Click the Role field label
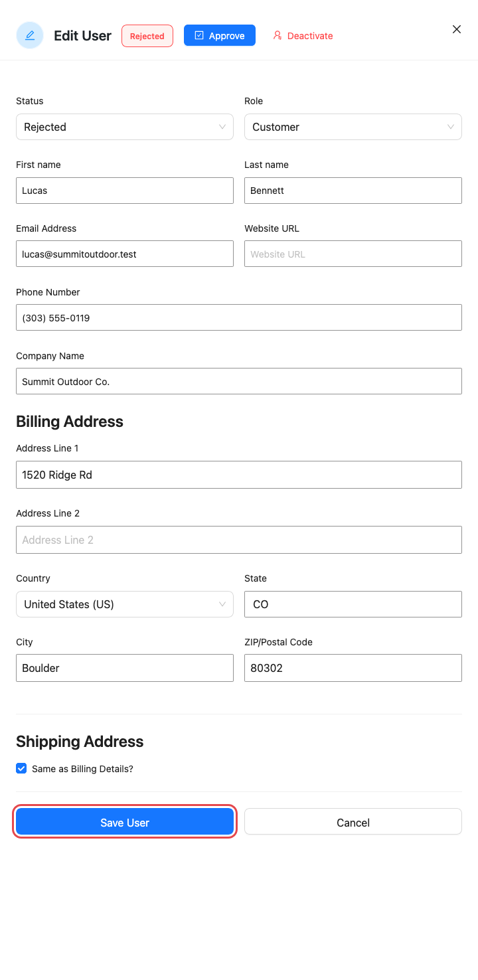The height and width of the screenshot is (980, 478). (x=254, y=101)
